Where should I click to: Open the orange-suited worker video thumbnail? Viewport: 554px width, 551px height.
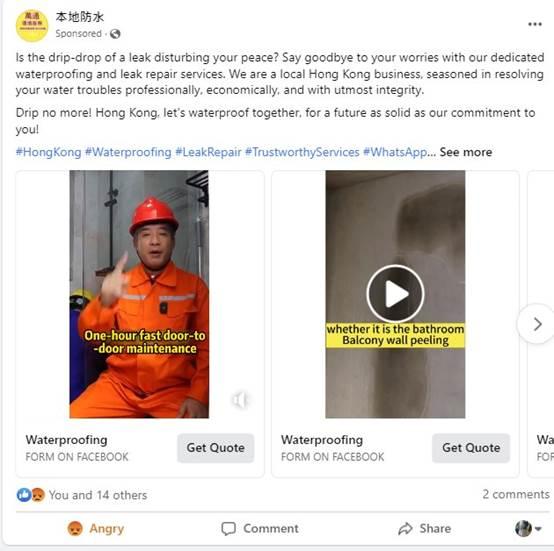(139, 294)
